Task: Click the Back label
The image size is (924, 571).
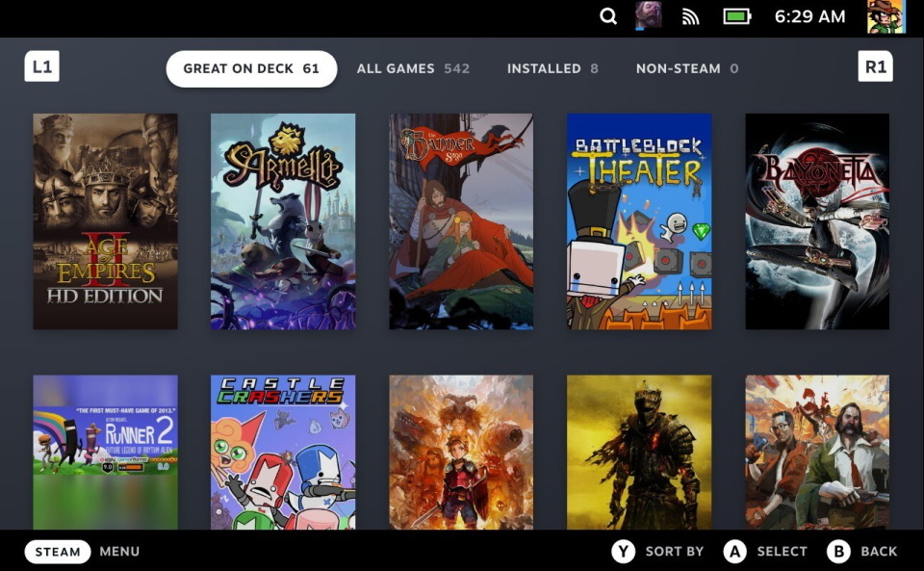Action: click(x=879, y=552)
